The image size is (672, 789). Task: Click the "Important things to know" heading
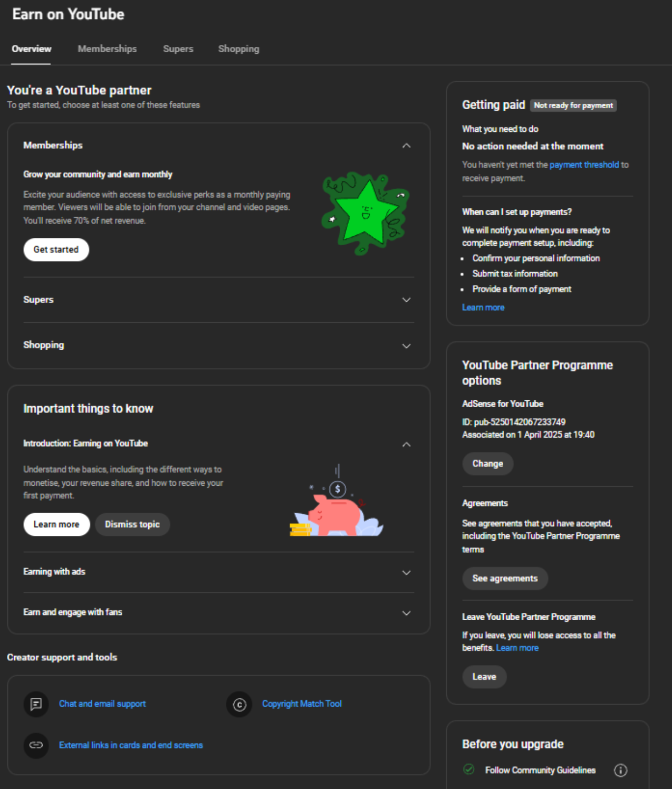[x=88, y=409]
